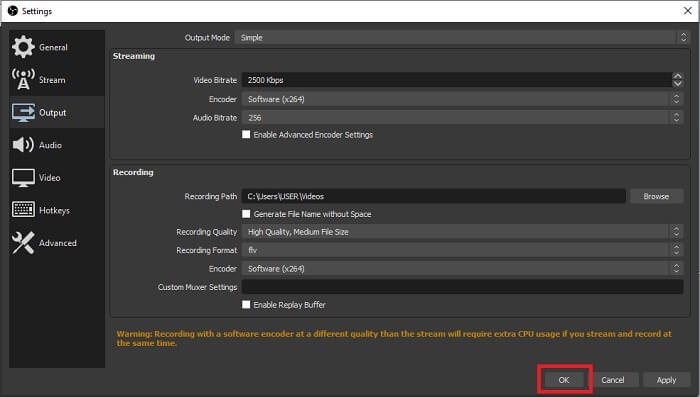The image size is (700, 397).
Task: Click the Video display icon
Action: pyautogui.click(x=23, y=178)
